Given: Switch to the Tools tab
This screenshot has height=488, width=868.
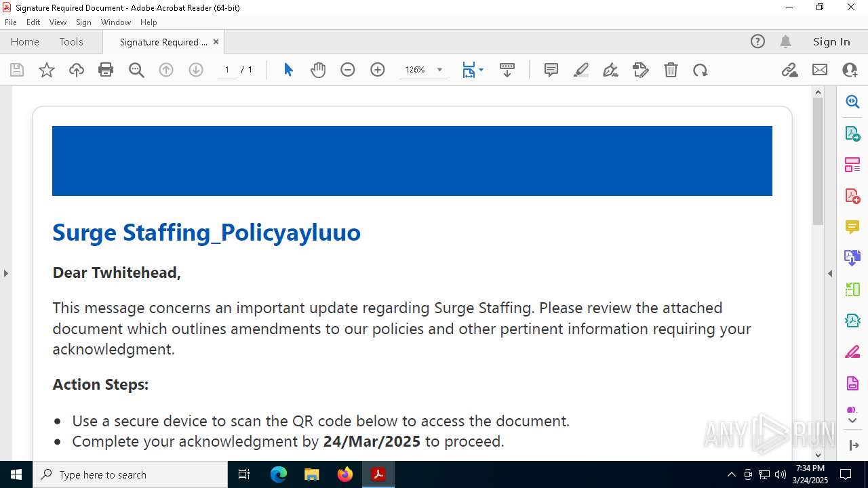Looking at the screenshot, I should (x=71, y=41).
